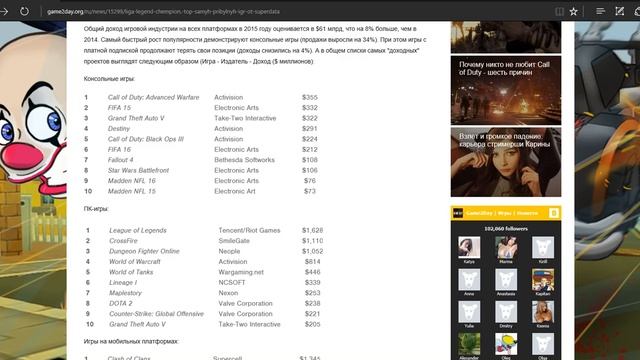
Task: Click 'Bethesda Softworks' publisher cell
Action: [244, 160]
